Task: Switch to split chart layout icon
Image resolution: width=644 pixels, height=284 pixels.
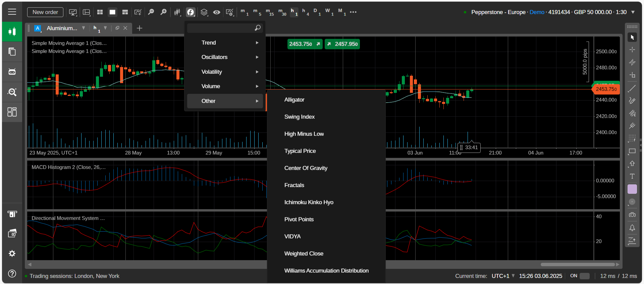Action: 125,12
